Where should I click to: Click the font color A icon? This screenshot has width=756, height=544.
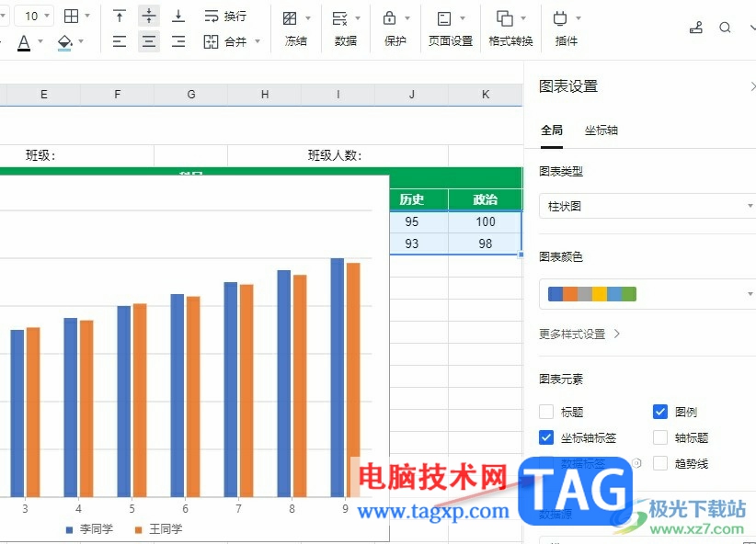pos(24,42)
